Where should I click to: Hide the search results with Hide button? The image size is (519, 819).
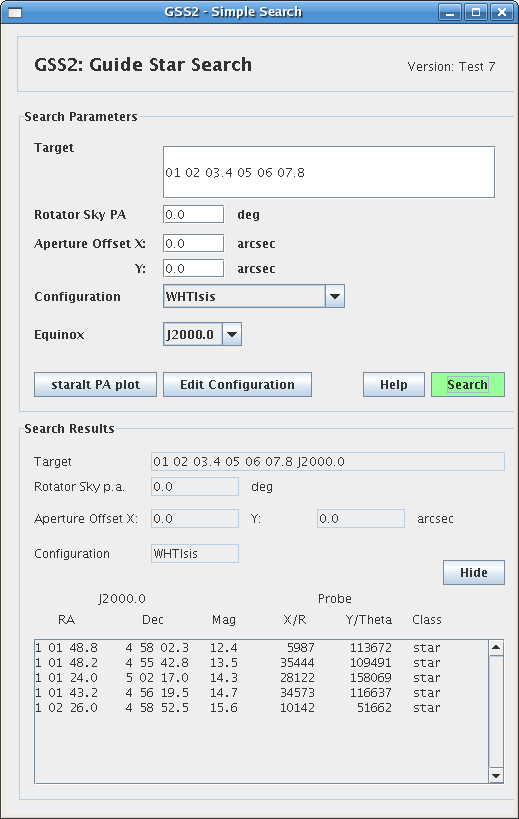[474, 572]
